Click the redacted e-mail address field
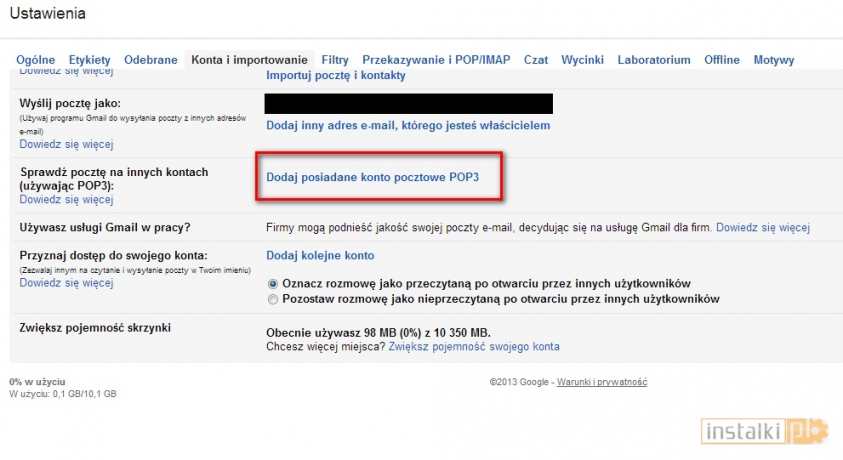 (409, 104)
